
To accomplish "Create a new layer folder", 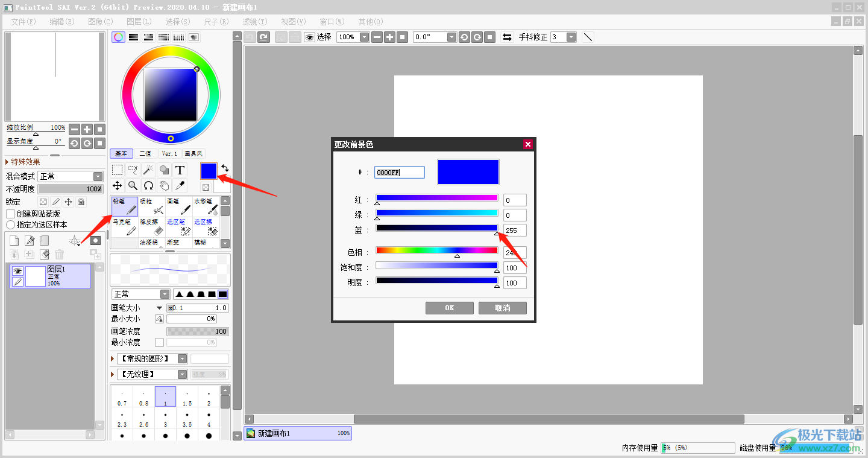I will coord(44,241).
